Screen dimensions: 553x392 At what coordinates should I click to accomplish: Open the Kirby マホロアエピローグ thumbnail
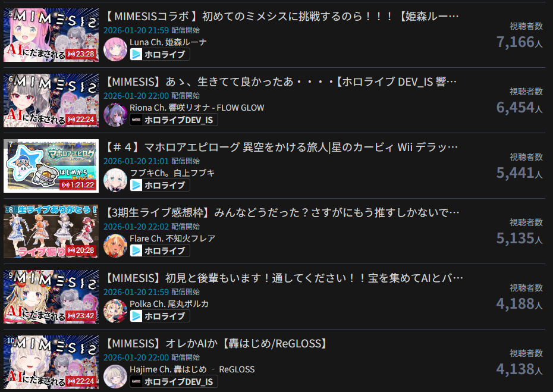51,166
